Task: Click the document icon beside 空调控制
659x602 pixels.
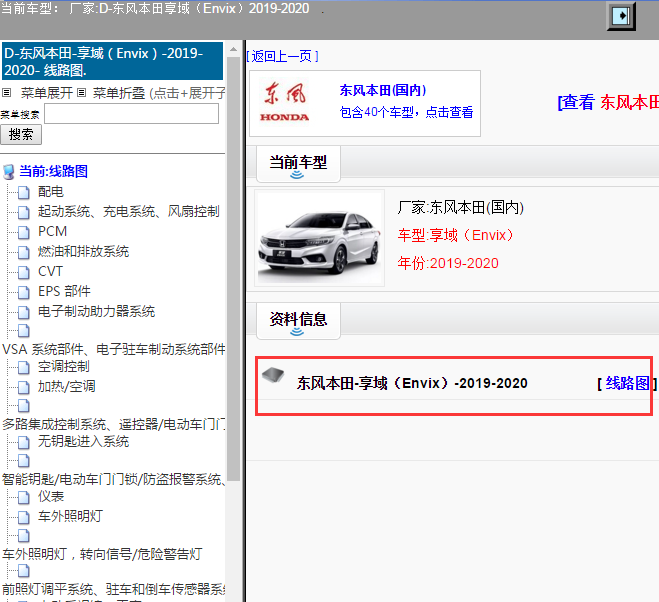Action: 24,367
